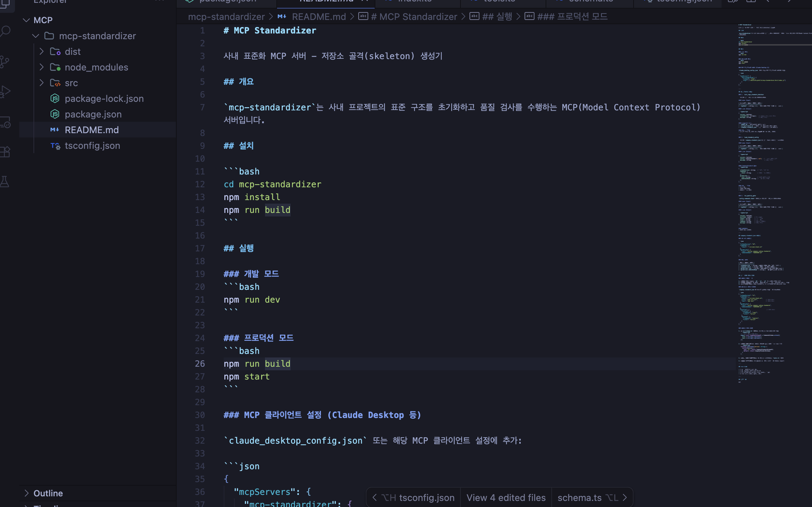Open tsconfig.json from the file tree
Viewport: 812px width, 507px height.
coord(92,146)
